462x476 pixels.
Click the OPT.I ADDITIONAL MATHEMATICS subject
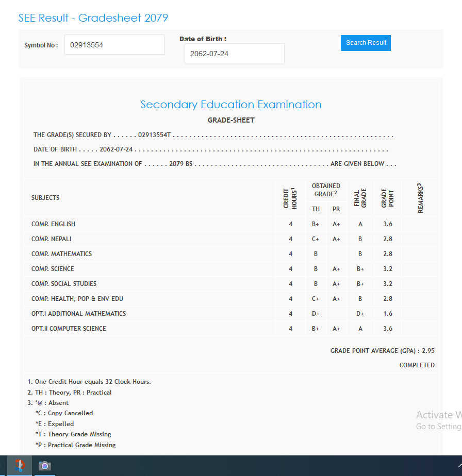(79, 314)
